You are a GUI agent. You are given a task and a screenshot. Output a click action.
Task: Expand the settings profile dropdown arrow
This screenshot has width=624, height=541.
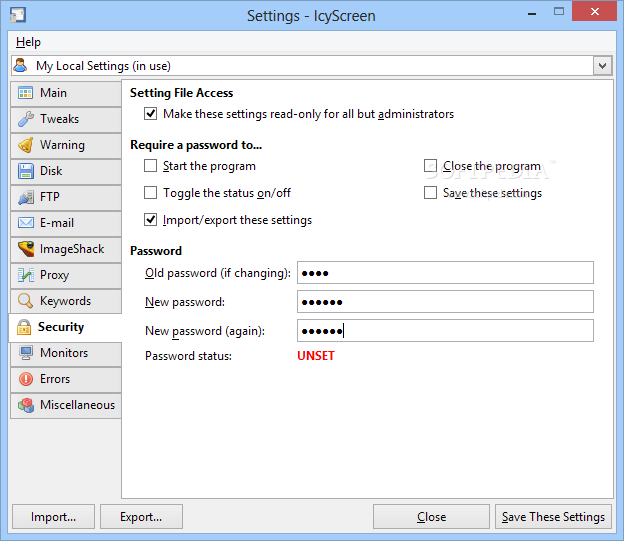click(602, 66)
